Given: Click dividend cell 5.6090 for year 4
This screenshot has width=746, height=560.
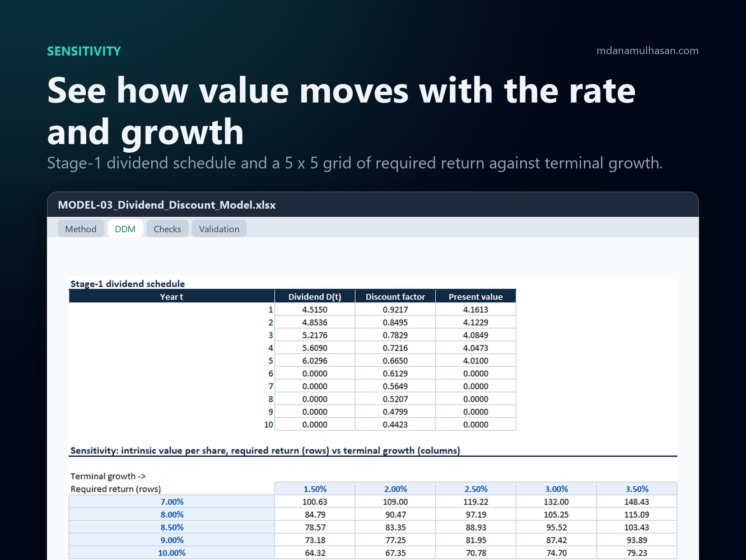Looking at the screenshot, I should click(315, 348).
